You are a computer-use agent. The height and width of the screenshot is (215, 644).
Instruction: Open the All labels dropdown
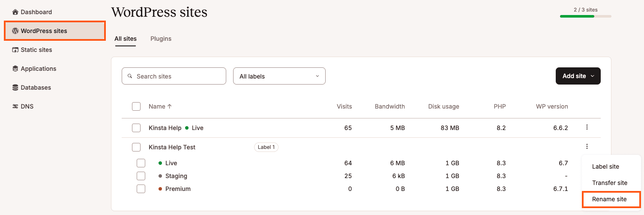point(279,76)
